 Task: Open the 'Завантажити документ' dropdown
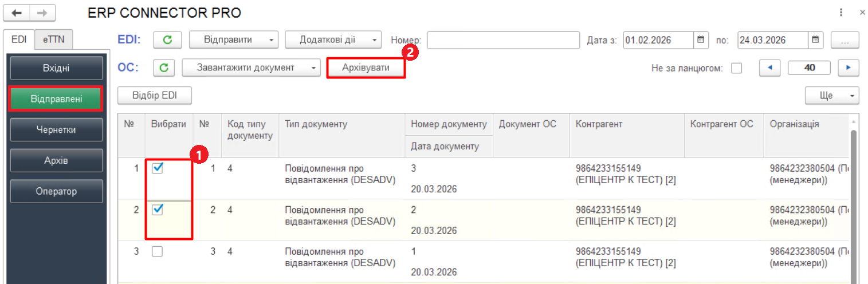coord(251,68)
